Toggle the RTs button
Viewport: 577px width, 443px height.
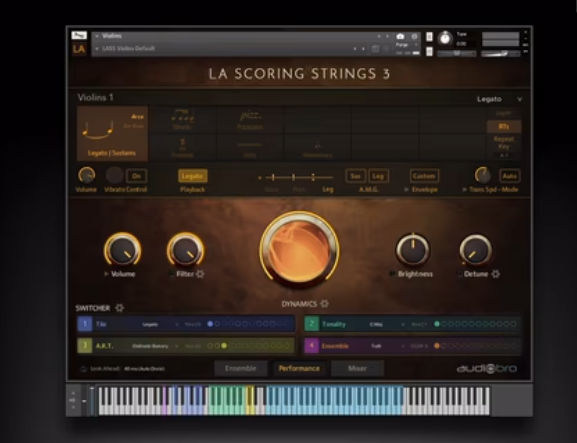point(503,127)
